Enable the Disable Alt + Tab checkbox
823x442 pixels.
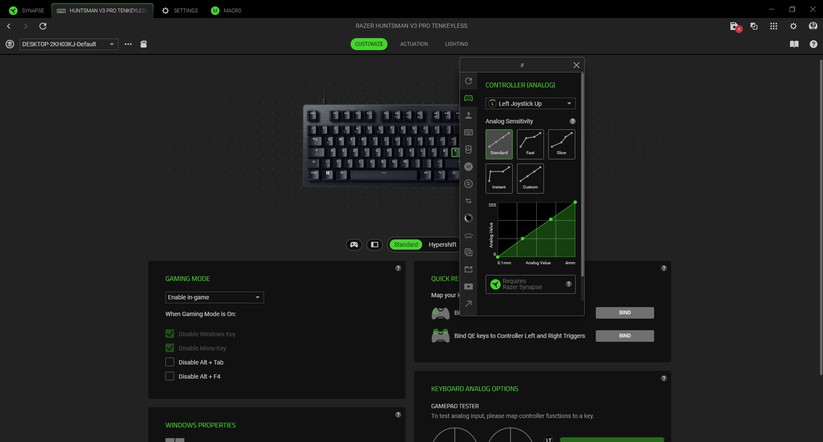[x=170, y=362]
